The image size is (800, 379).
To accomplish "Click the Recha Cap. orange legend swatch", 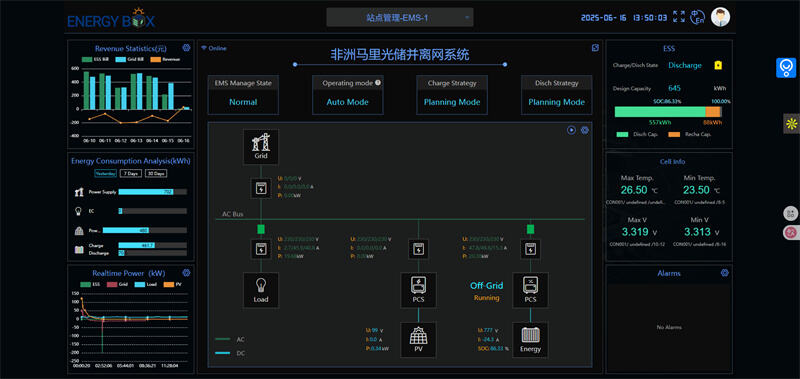I will (674, 134).
